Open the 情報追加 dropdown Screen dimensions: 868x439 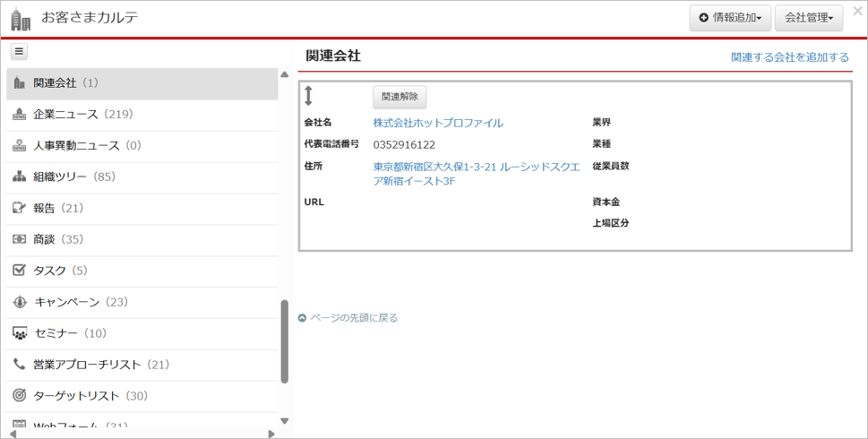point(730,18)
